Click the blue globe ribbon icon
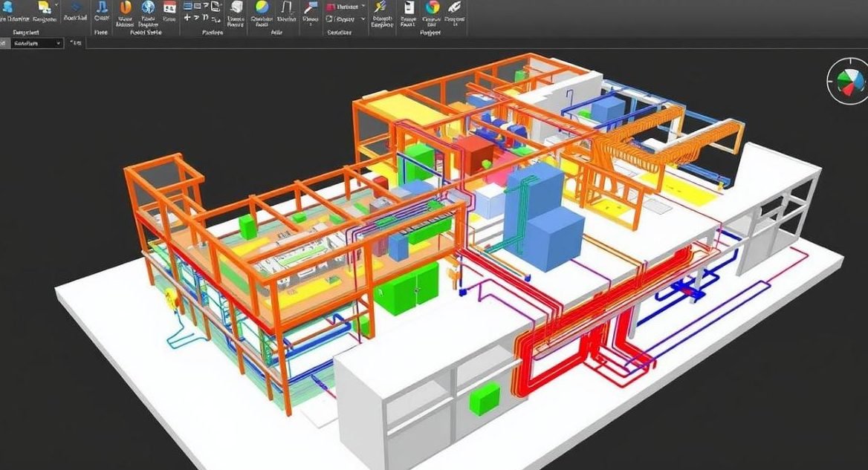The width and height of the screenshot is (868, 470). [x=149, y=7]
